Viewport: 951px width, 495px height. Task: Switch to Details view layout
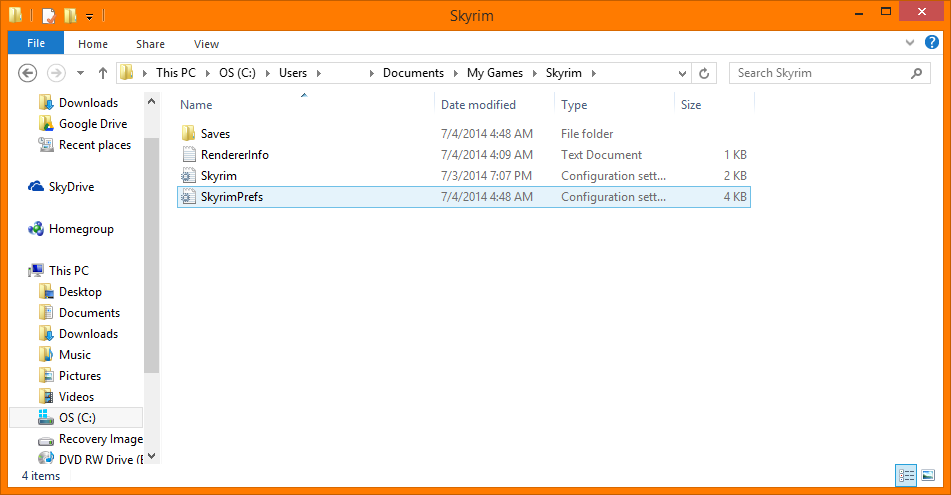click(906, 475)
